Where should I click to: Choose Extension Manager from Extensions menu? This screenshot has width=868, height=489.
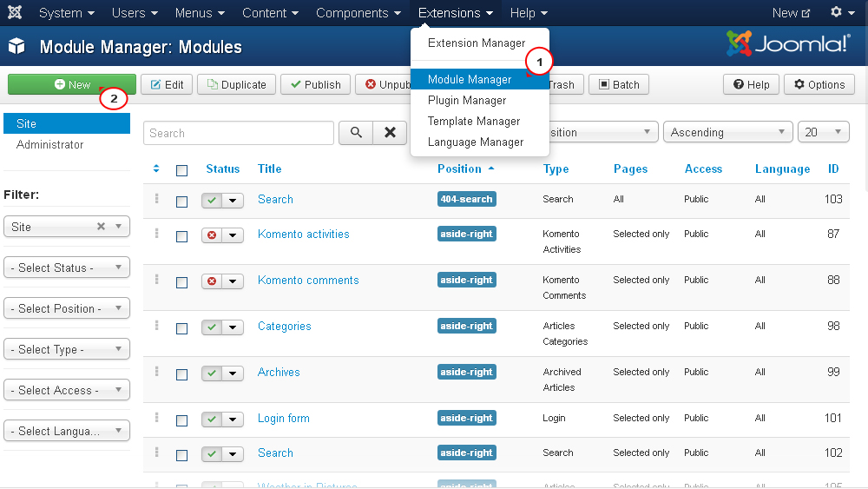tap(479, 43)
